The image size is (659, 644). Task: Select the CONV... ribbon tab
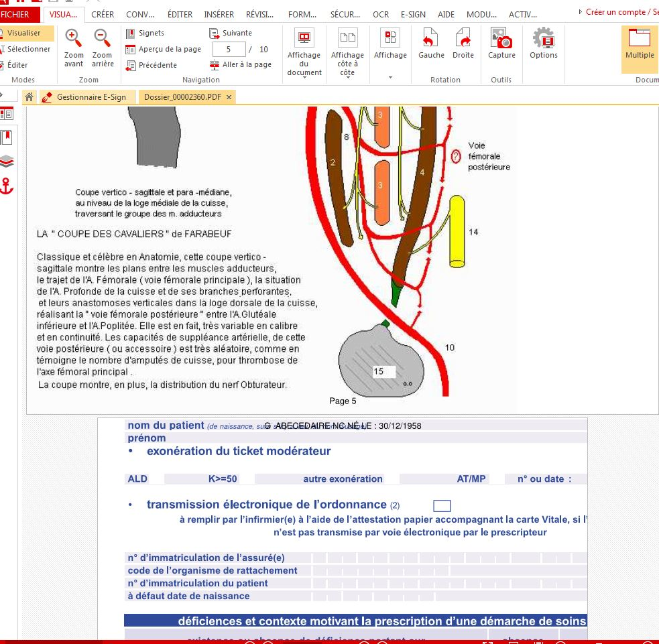(x=140, y=15)
